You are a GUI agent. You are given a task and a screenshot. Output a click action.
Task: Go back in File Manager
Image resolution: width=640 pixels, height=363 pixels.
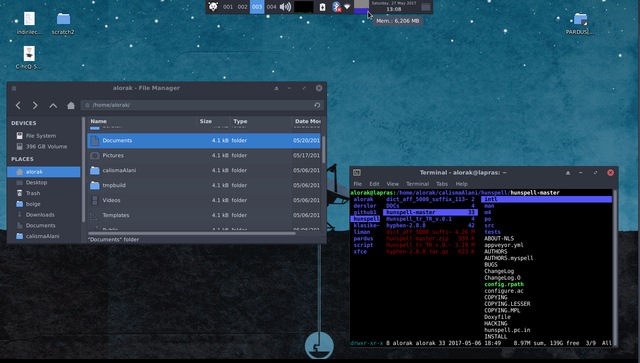(18, 105)
